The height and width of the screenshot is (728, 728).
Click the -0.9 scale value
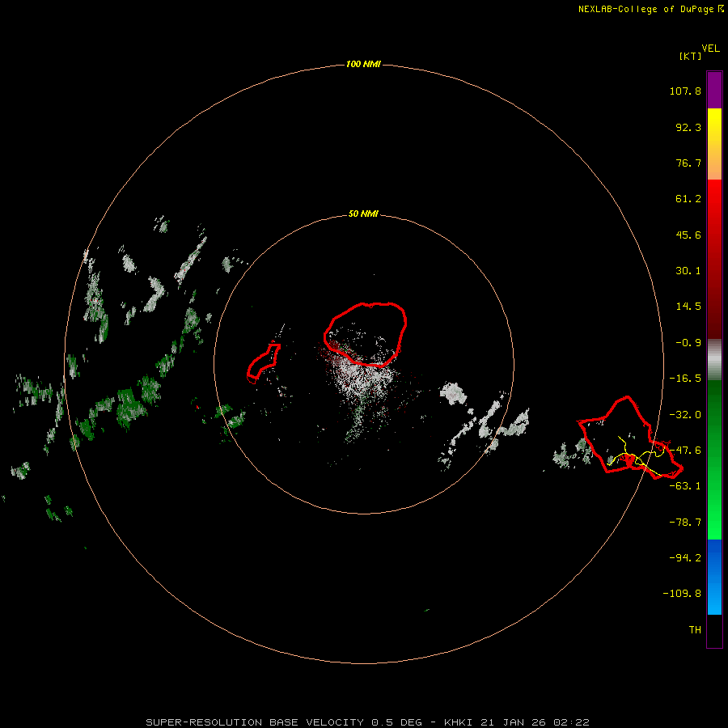pos(688,343)
